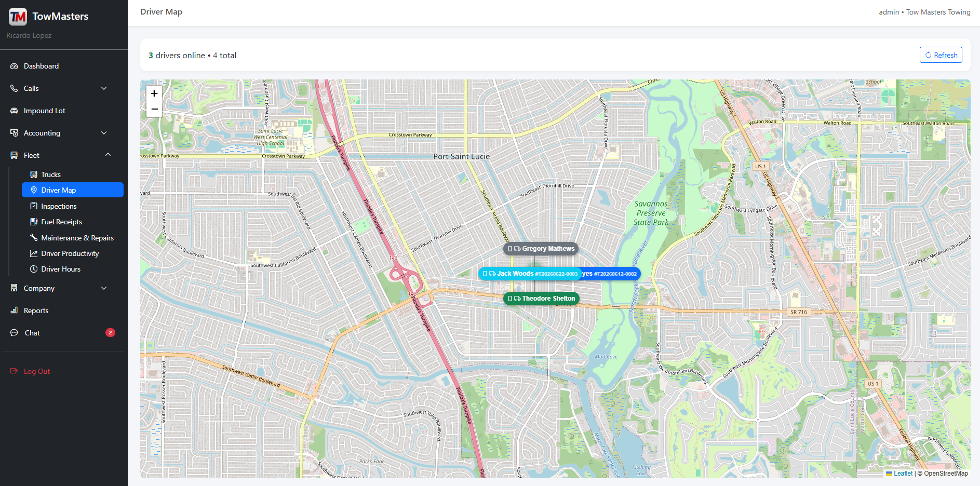
Task: Zoom in the map with plus button
Action: (154, 93)
